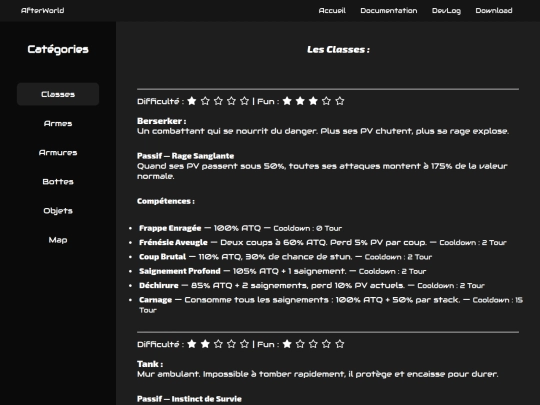Screen dimensions: 540x405
Task: Open the Download page
Action: pyautogui.click(x=494, y=11)
